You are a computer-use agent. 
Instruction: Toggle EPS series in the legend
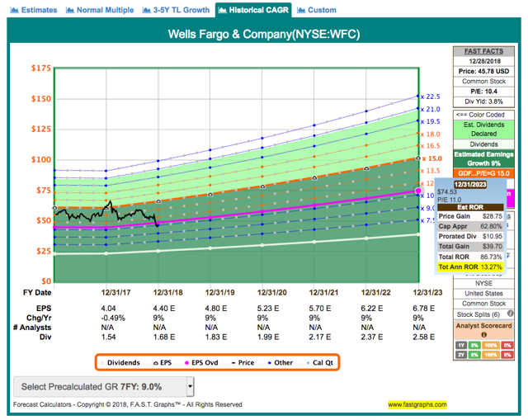coord(163,363)
